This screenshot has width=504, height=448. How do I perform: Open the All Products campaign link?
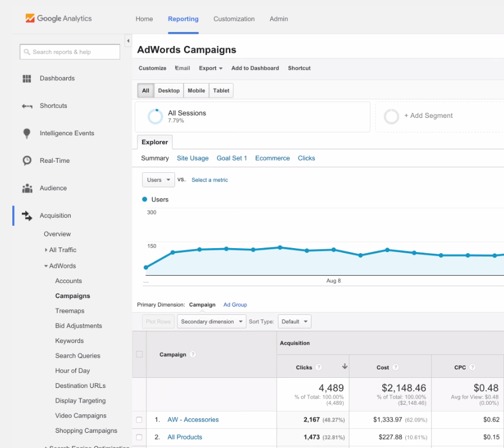pos(185,437)
